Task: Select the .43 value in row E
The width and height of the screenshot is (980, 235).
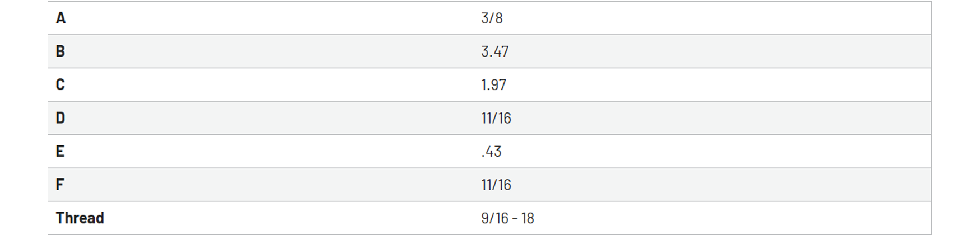Action: click(x=491, y=151)
